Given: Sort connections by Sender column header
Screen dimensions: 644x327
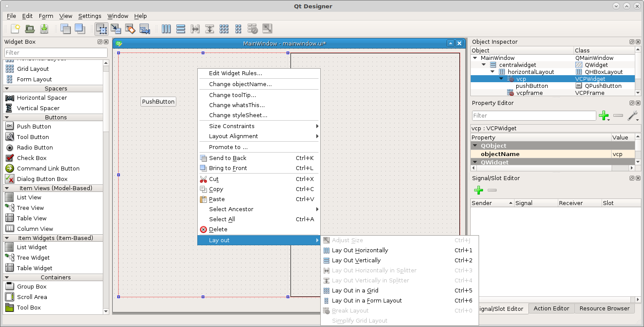Looking at the screenshot, I should click(492, 203).
